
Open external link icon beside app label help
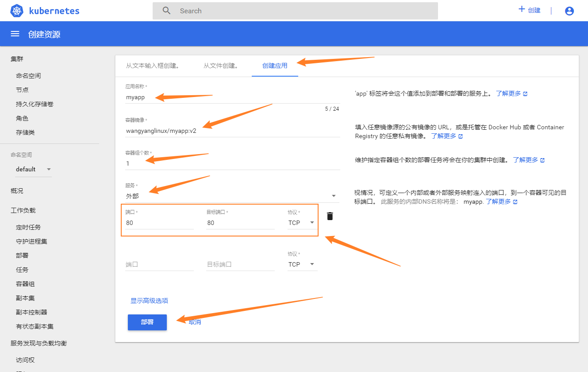coord(525,94)
